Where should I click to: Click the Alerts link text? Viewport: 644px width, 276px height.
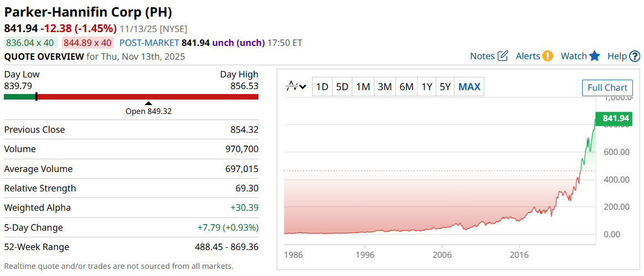click(x=528, y=56)
